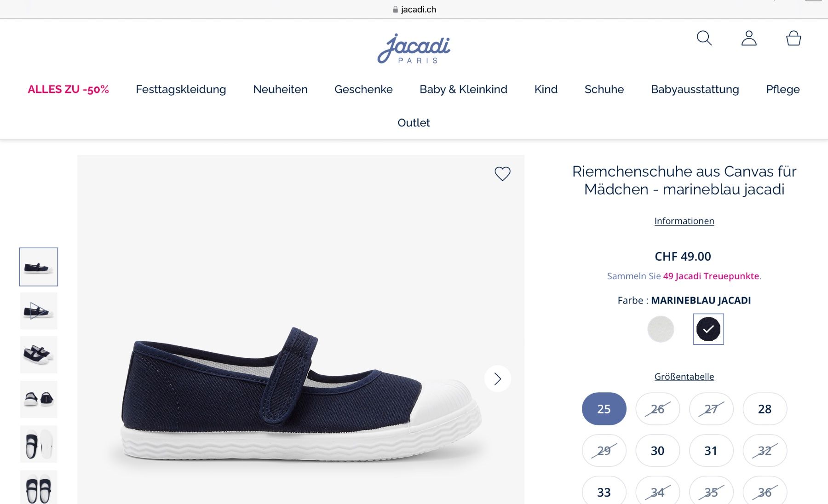Open the search magnifier icon
The height and width of the screenshot is (504, 828).
tap(704, 38)
